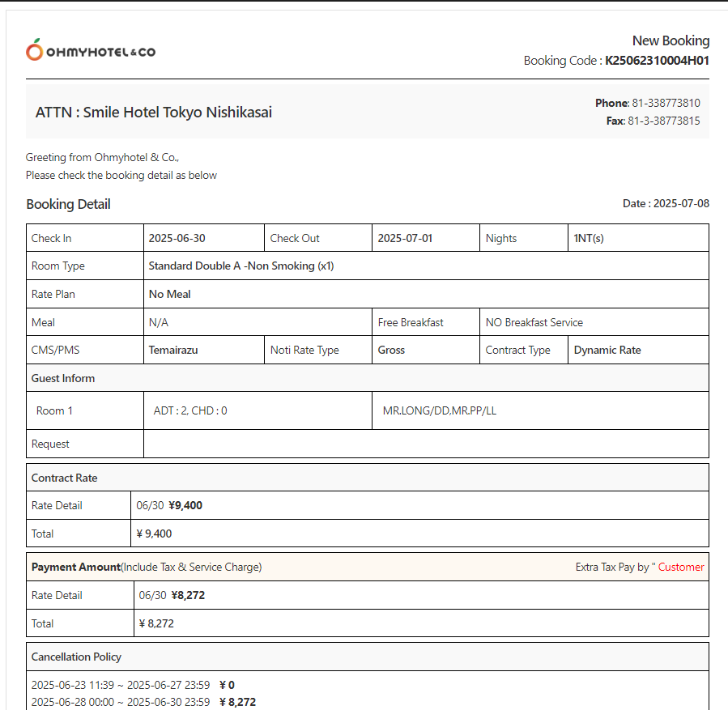Click the No Meal rate plan value
This screenshot has height=710, width=728.
point(170,294)
